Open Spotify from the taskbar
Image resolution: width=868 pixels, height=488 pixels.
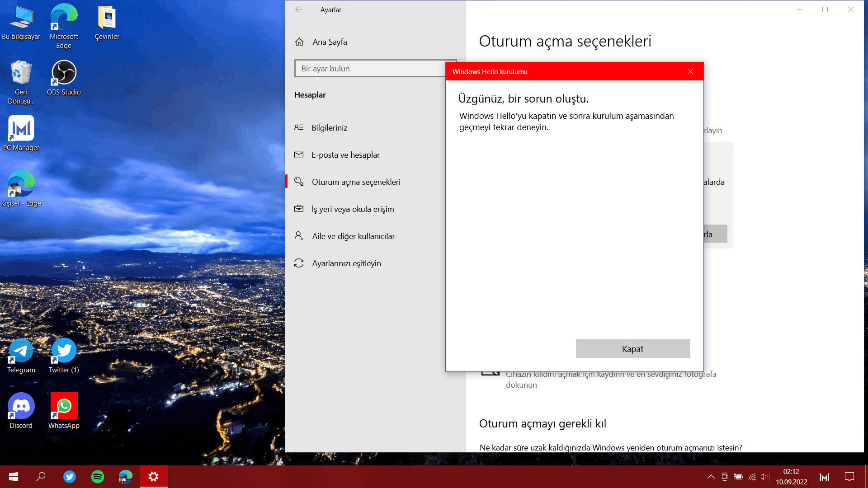coord(98,477)
